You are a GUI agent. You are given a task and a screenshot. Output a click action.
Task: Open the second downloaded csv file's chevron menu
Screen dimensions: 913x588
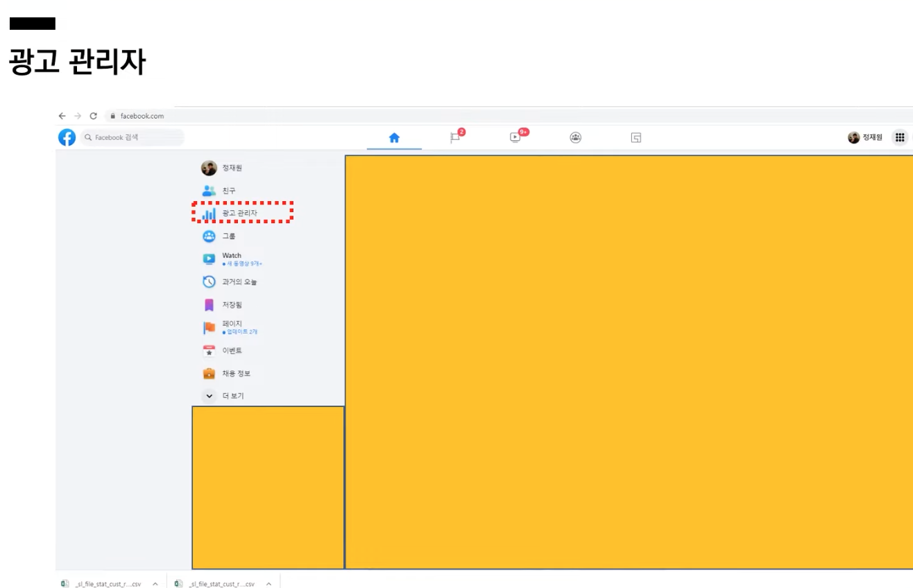tap(268, 584)
